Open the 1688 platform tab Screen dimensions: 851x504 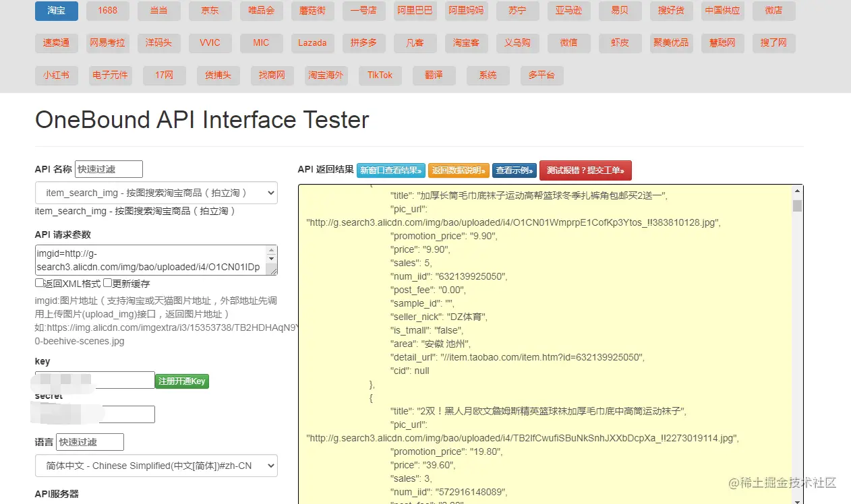[x=108, y=11]
